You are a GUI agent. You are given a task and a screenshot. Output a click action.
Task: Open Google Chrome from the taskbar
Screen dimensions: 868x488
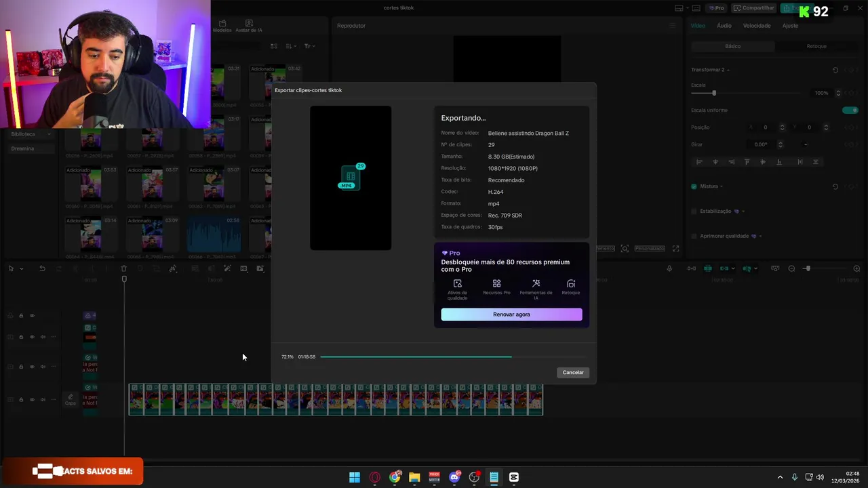coord(395,477)
